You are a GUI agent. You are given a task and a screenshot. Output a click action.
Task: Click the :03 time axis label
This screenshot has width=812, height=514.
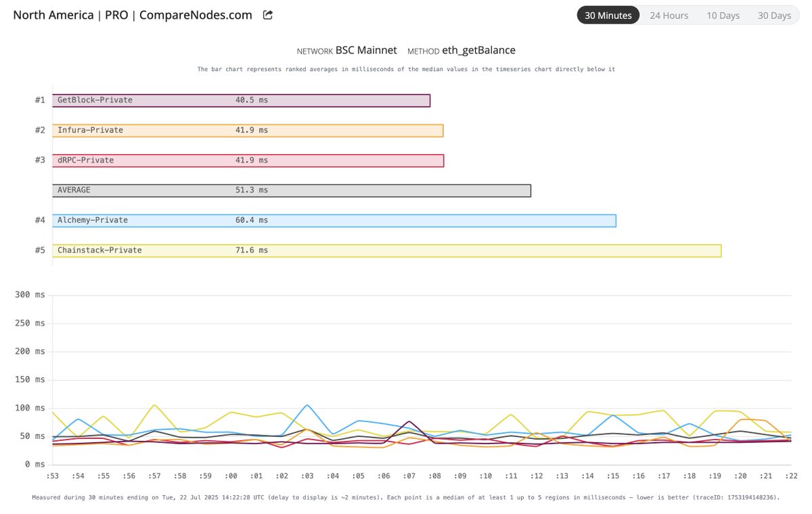pyautogui.click(x=307, y=476)
